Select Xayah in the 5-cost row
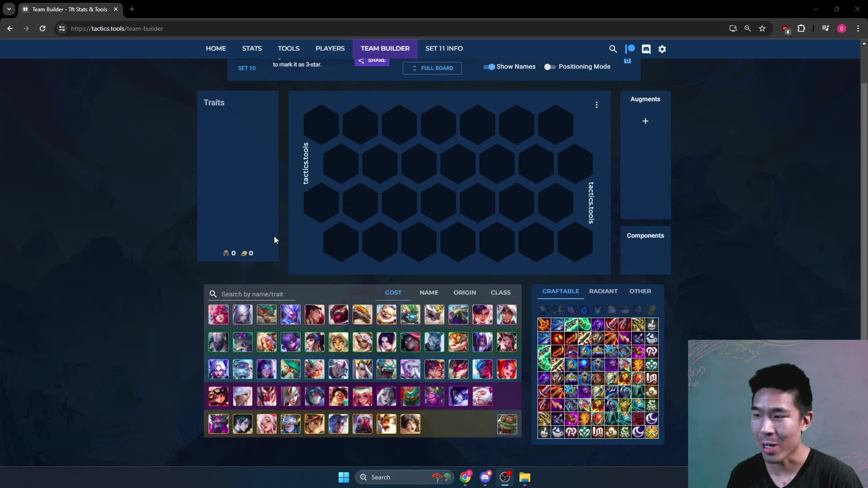The image size is (868, 488). pos(410,424)
